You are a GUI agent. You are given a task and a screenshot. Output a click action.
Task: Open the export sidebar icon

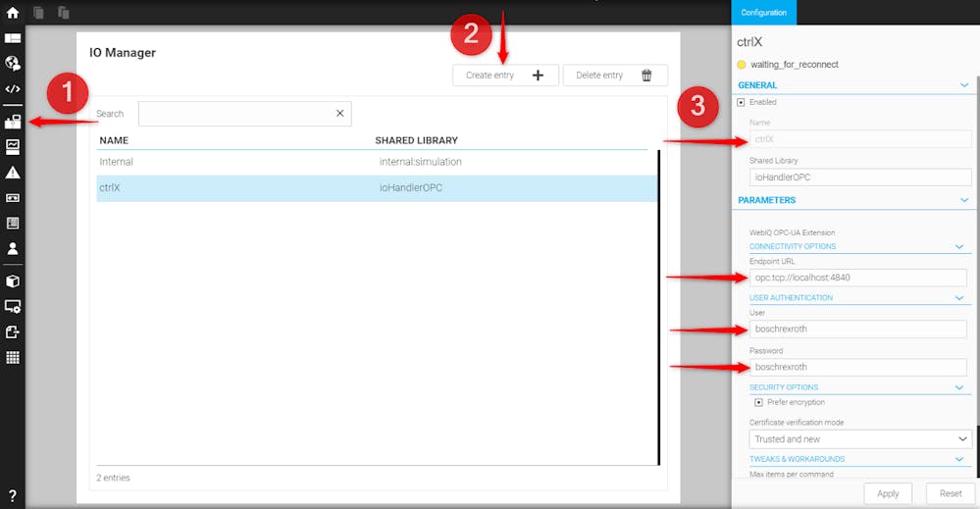(x=13, y=331)
